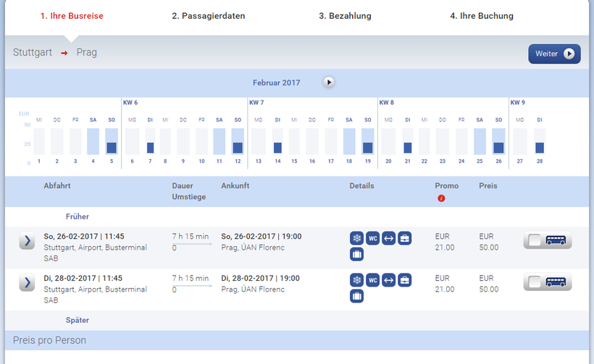Screen dimensions: 594x364
Task: Open the '3. Bezahlung' step tab
Action: tap(345, 16)
